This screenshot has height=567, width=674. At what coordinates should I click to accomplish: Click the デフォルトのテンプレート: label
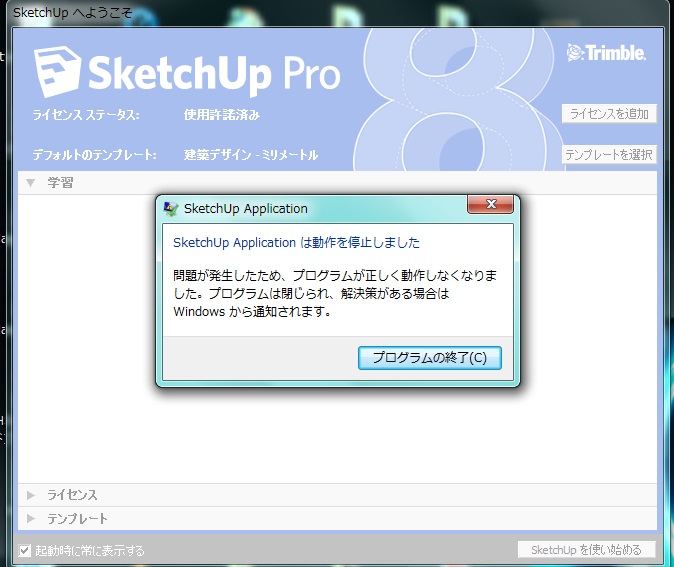[x=95, y=155]
